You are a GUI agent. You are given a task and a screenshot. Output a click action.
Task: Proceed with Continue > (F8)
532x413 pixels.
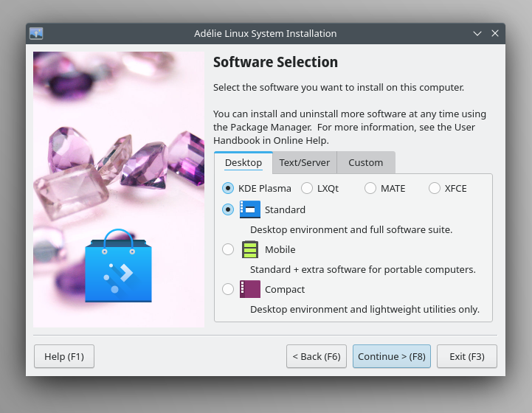pos(392,356)
